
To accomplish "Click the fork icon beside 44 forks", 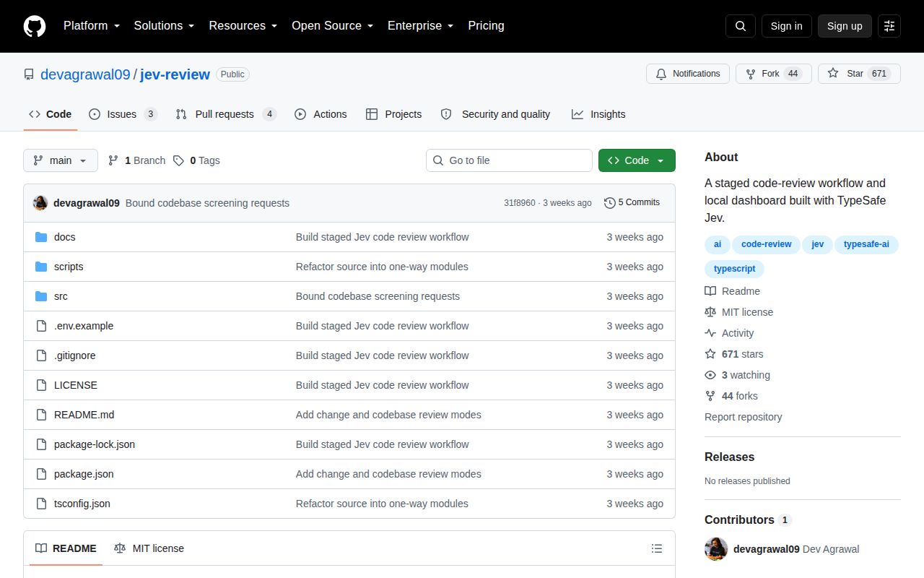I will [710, 396].
